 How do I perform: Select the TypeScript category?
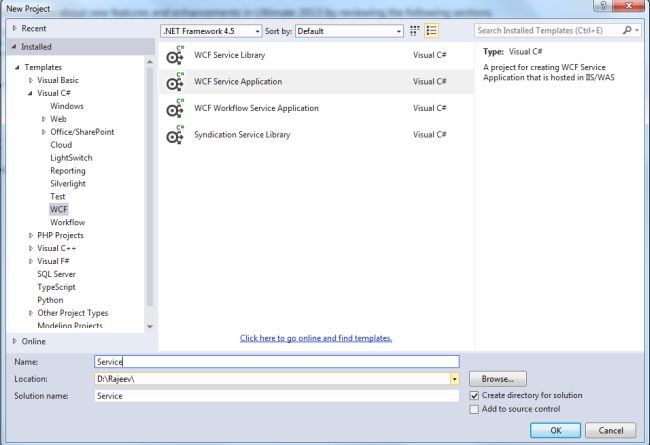click(x=56, y=287)
